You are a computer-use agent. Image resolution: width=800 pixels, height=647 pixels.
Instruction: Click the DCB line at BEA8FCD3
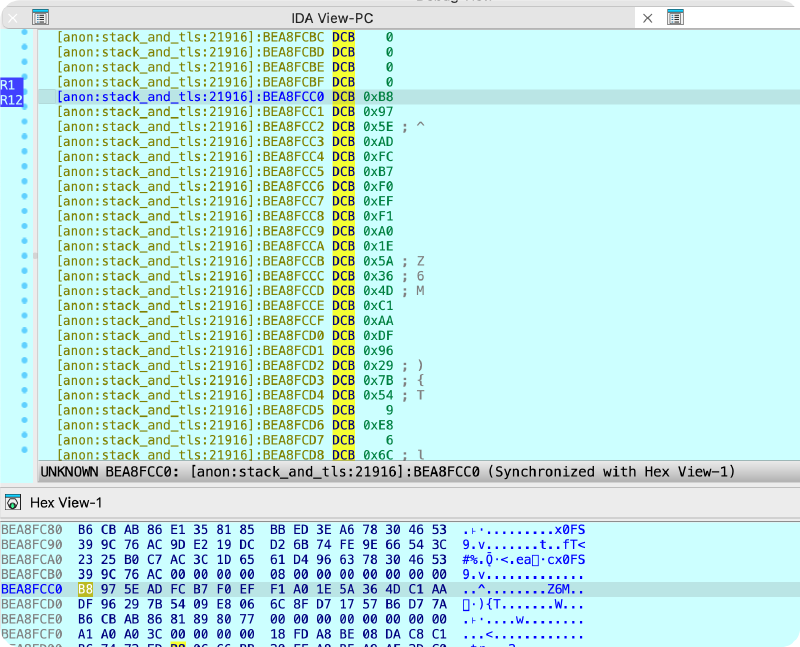click(344, 380)
